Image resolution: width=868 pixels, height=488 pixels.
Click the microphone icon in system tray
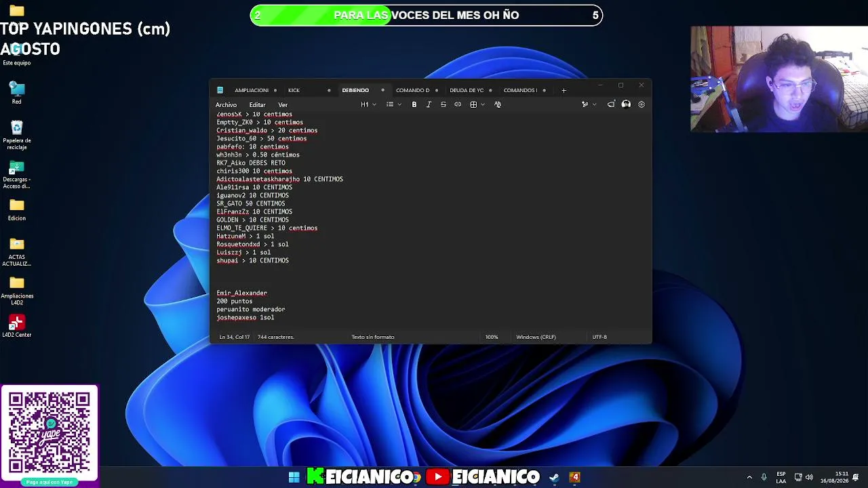point(764,477)
